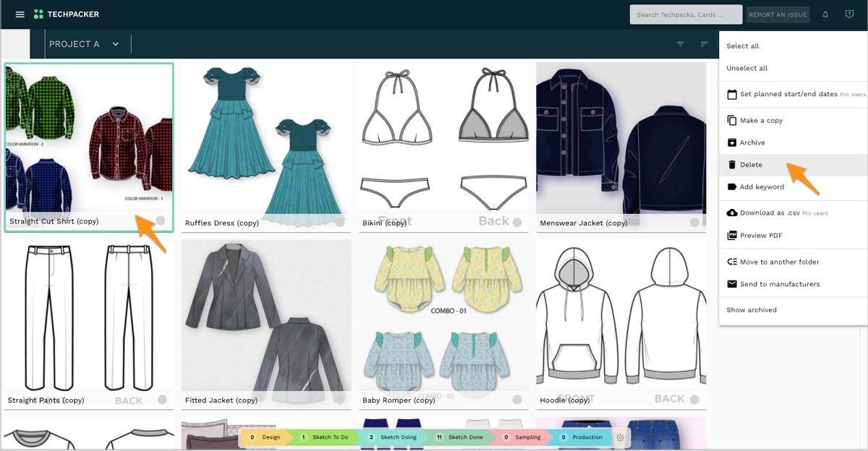Filter by Sampling stage
Image resolution: width=868 pixels, height=451 pixels.
[522, 437]
